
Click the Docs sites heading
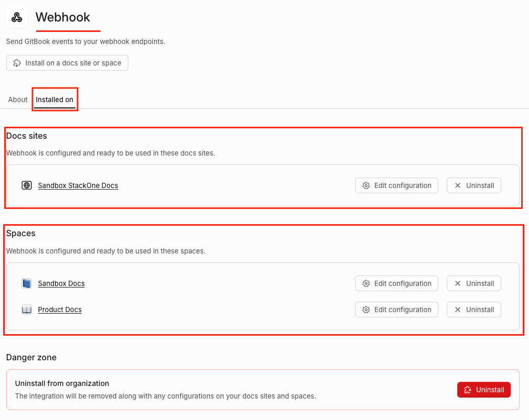[x=27, y=136]
